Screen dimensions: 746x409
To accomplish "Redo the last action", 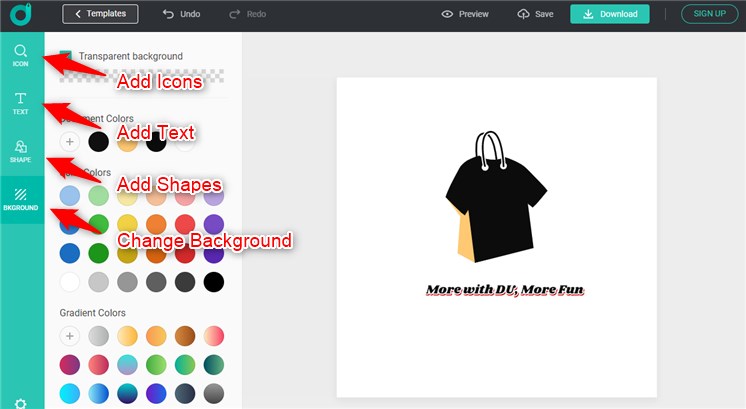I will pos(247,14).
